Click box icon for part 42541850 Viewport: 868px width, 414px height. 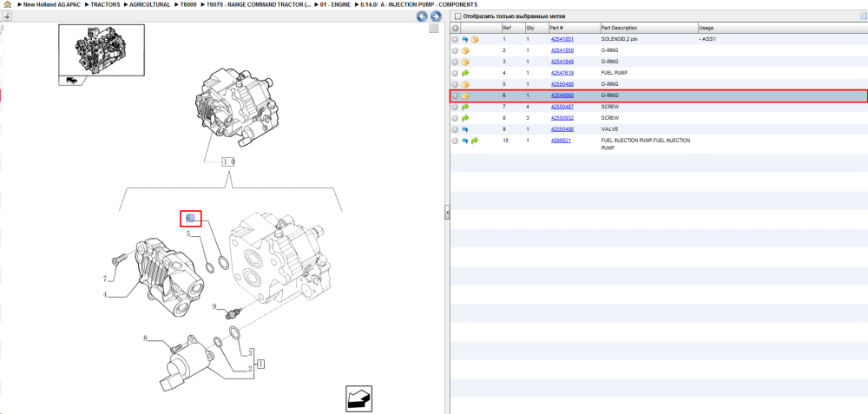coord(465,50)
